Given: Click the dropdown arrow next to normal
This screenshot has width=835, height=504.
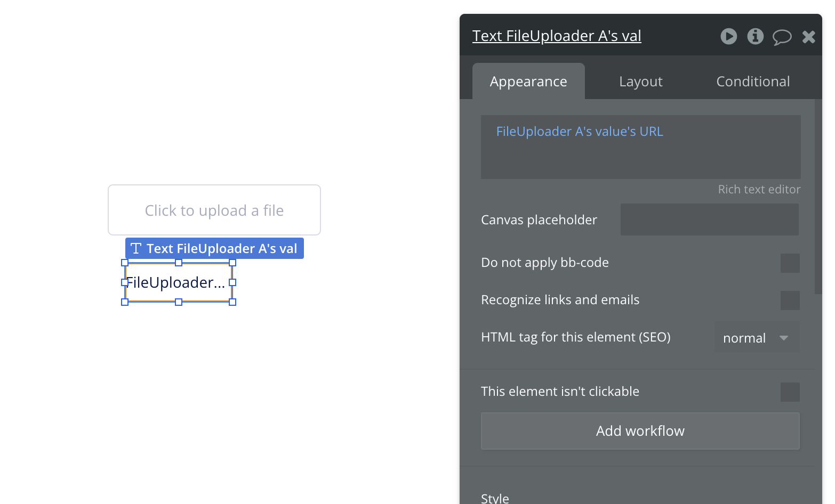Looking at the screenshot, I should click(x=784, y=338).
